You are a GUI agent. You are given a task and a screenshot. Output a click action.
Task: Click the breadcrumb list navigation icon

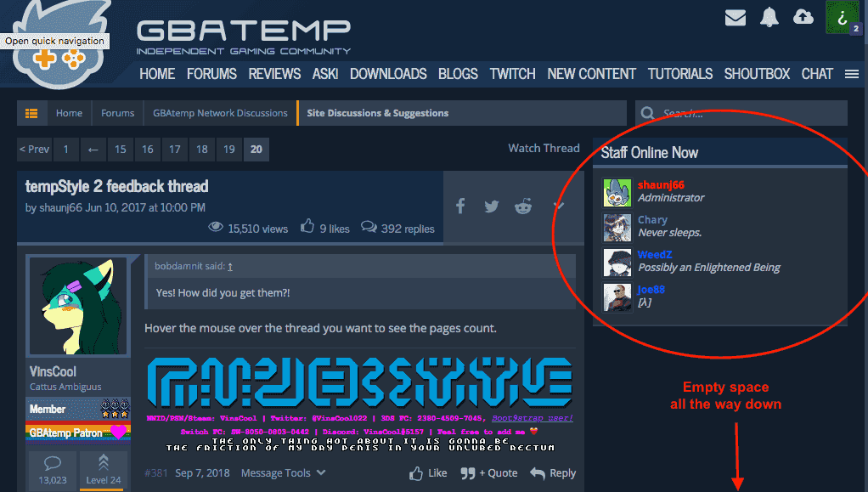click(x=31, y=113)
